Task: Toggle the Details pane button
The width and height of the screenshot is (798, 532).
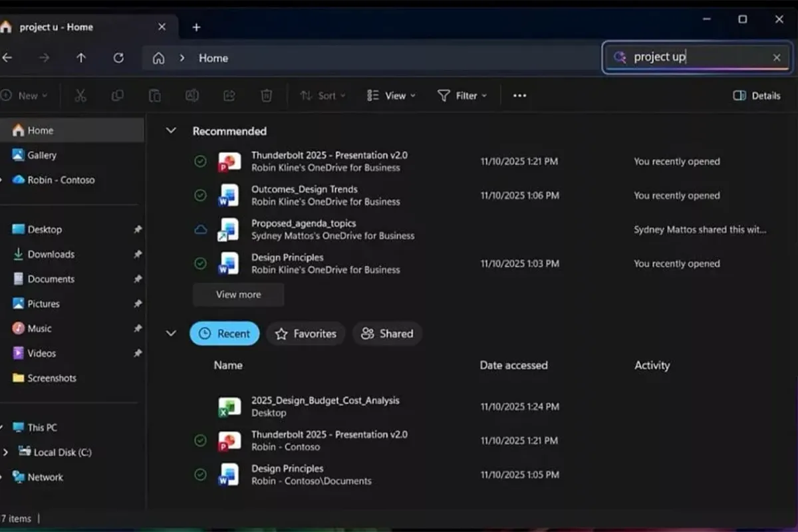Action: [756, 96]
